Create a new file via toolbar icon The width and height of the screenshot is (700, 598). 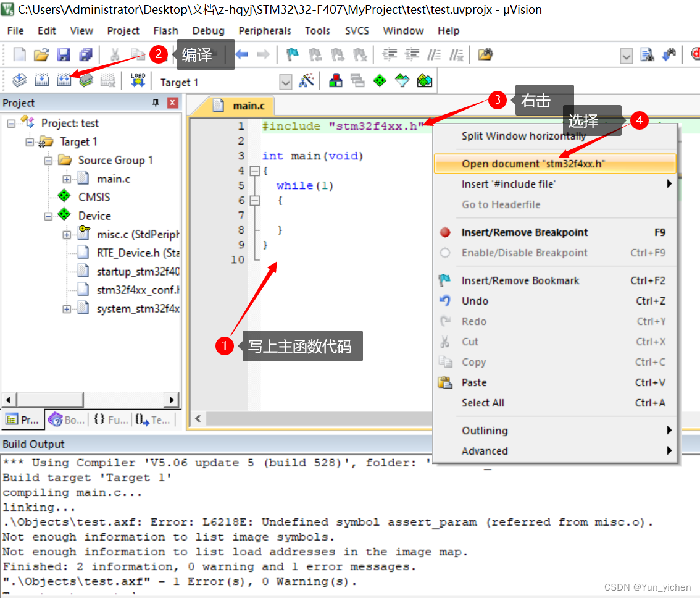pos(19,54)
